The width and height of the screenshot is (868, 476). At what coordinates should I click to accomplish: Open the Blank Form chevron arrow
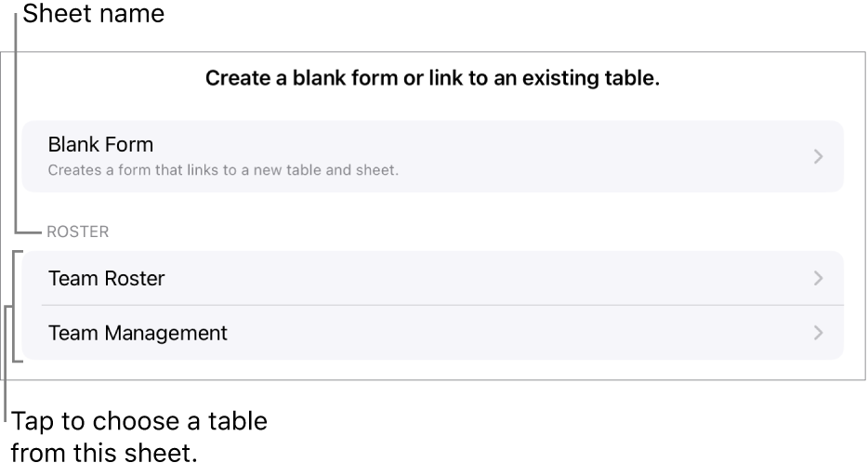click(818, 157)
